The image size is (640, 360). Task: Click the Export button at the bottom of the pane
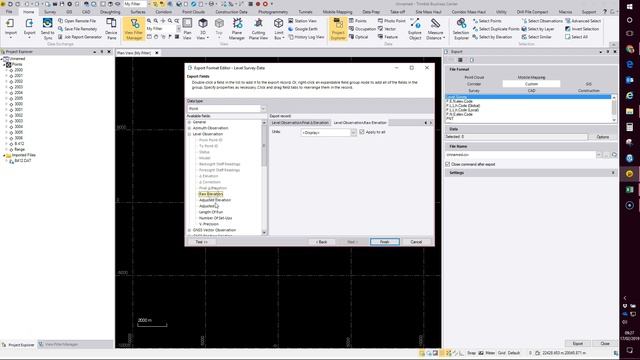click(578, 344)
